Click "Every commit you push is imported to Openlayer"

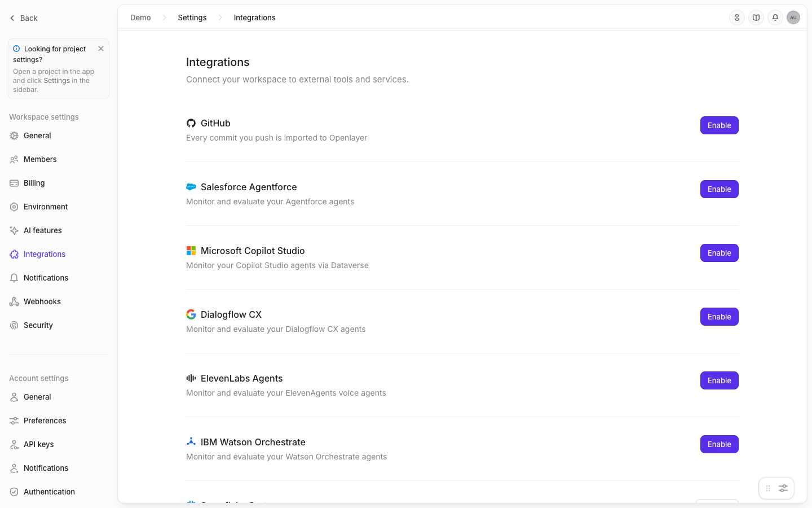[x=277, y=138]
